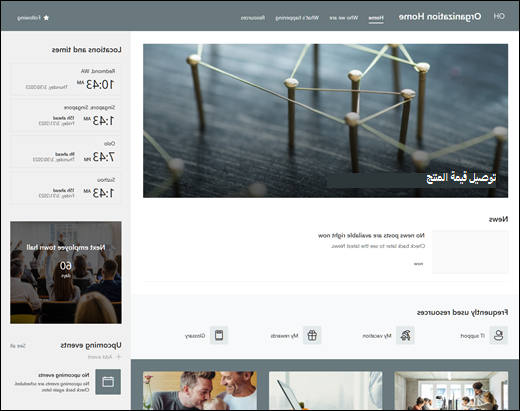The height and width of the screenshot is (411, 520).
Task: Click the Check back later news text
Action: click(378, 246)
